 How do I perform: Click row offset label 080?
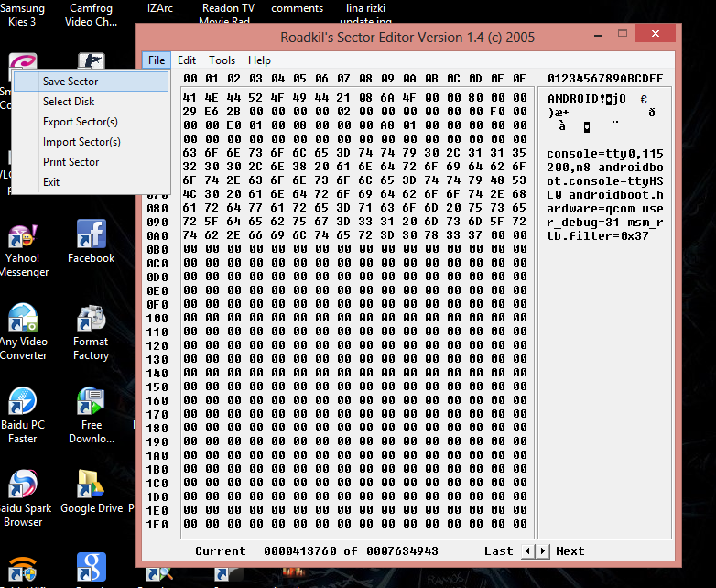[157, 208]
